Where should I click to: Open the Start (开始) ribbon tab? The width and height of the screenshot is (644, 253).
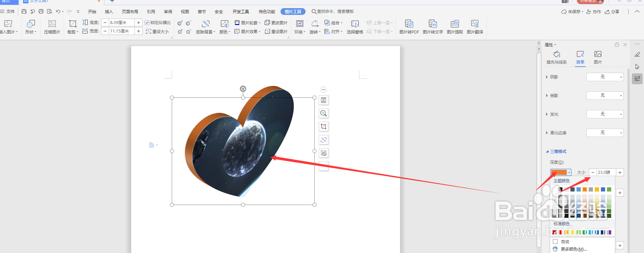click(92, 11)
